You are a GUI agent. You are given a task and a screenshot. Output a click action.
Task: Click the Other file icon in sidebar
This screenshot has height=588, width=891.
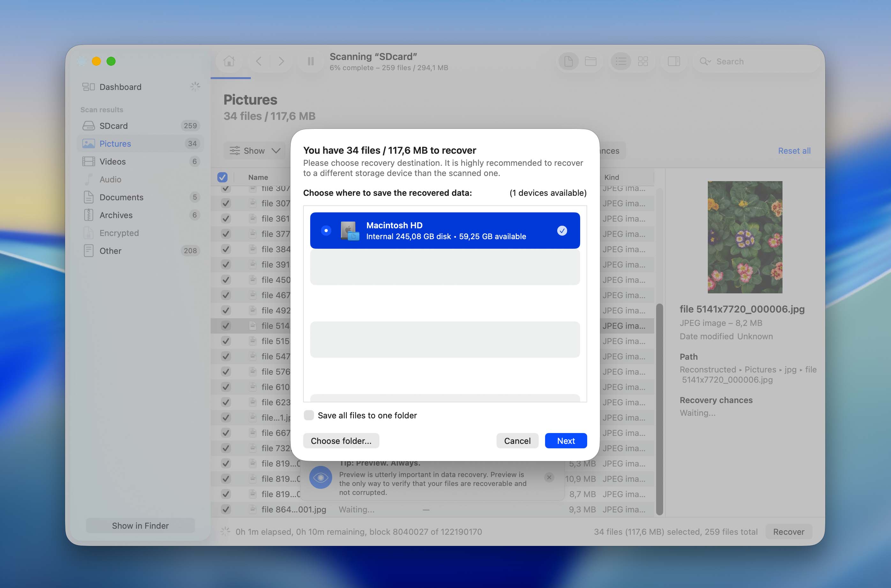pos(89,251)
